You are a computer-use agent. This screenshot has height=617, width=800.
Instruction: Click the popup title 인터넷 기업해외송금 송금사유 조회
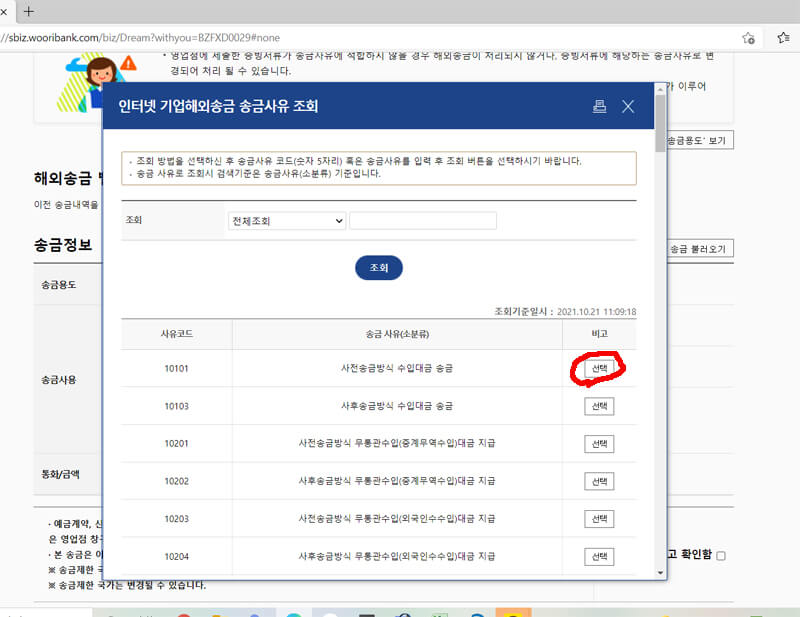[218, 106]
